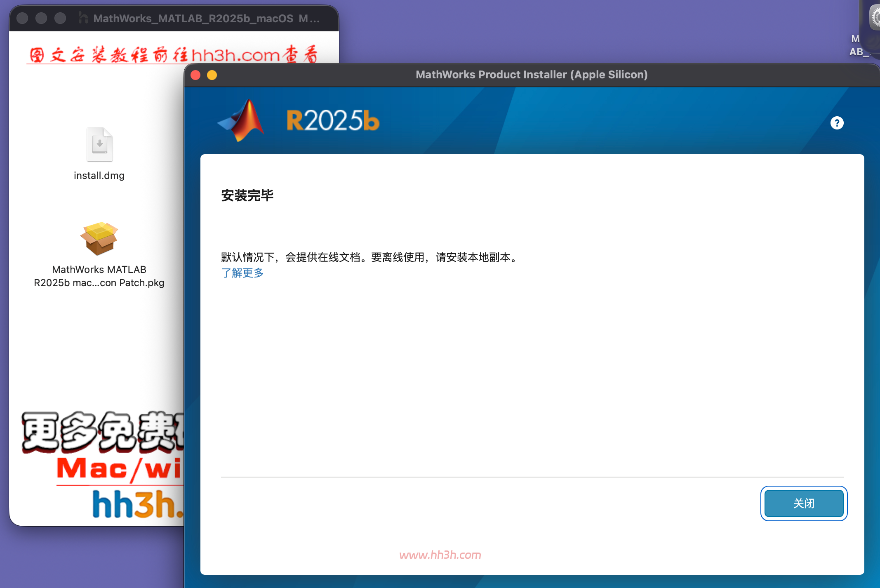This screenshot has height=588, width=880.
Task: Click the MATLAB logo in the installer header
Action: click(242, 120)
